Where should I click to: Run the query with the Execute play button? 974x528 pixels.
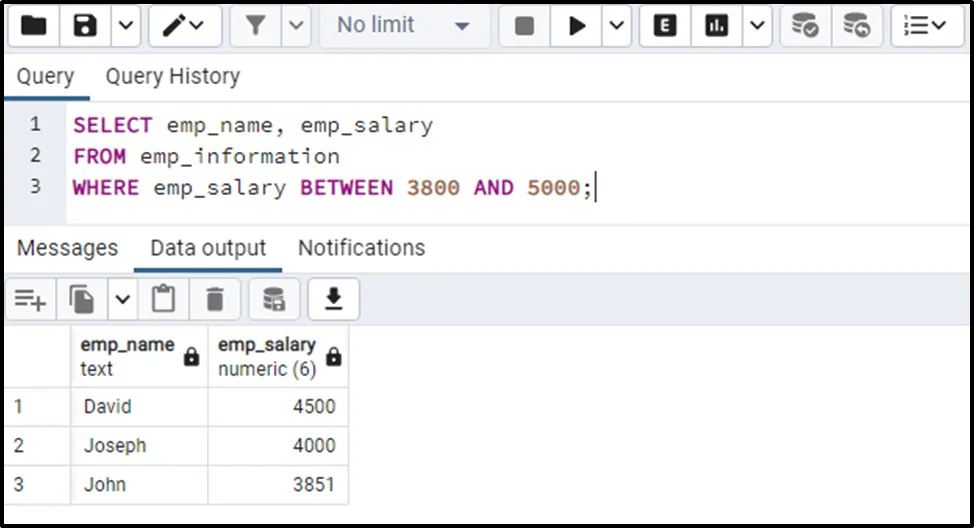pos(577,25)
